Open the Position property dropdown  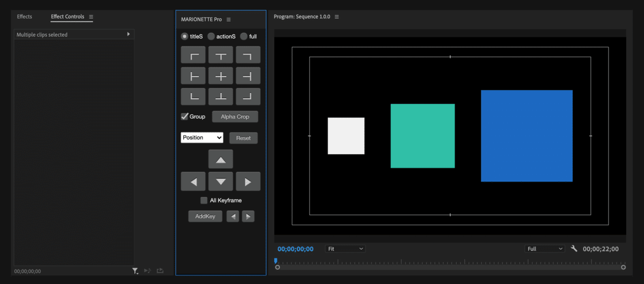[202, 138]
